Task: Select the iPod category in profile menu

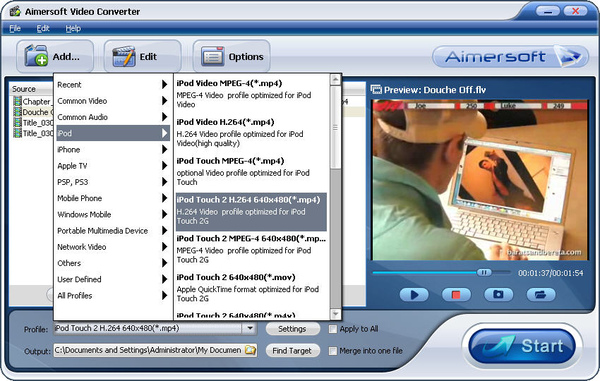Action: [x=112, y=133]
